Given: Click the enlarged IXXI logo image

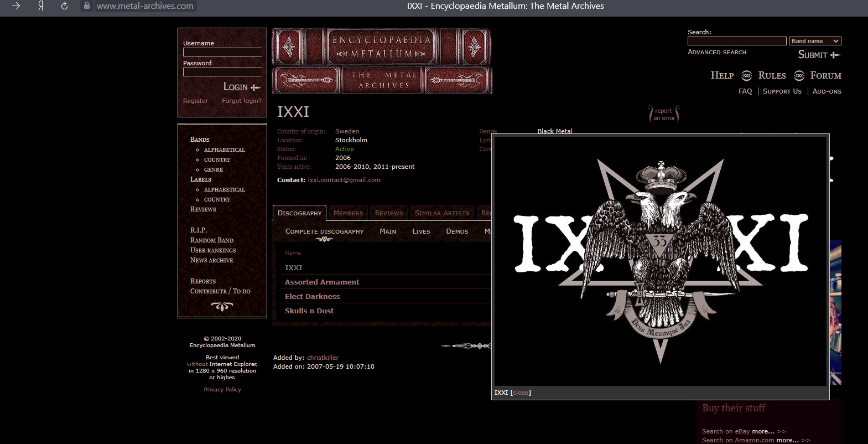Looking at the screenshot, I should [661, 261].
